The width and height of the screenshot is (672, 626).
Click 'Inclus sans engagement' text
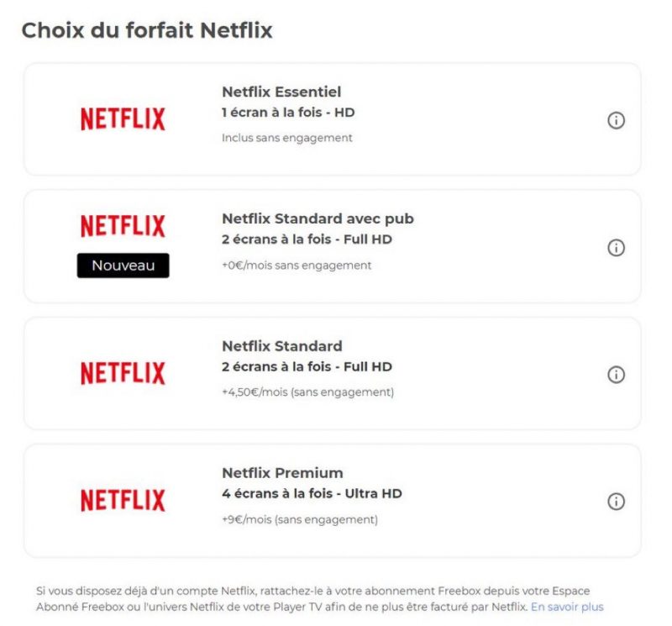click(x=287, y=138)
